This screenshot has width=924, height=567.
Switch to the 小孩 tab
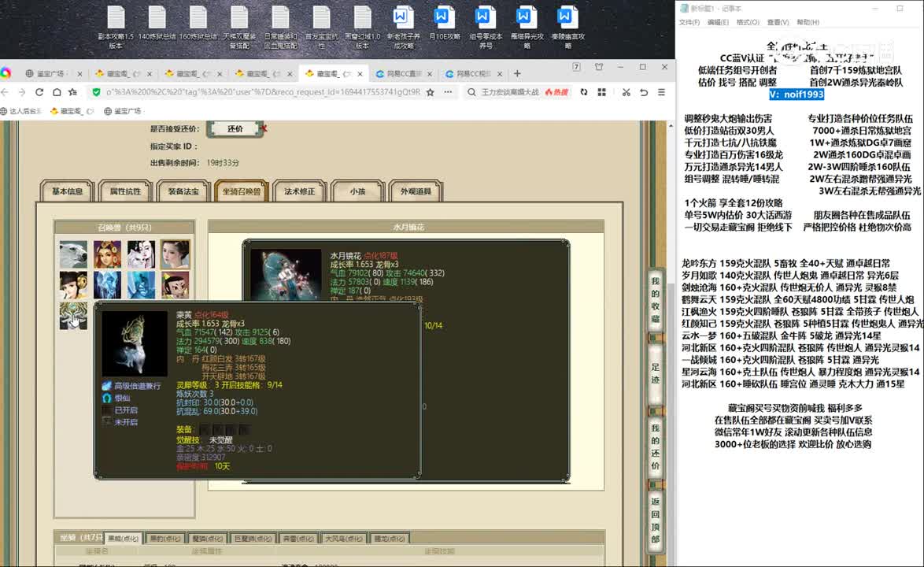point(357,191)
